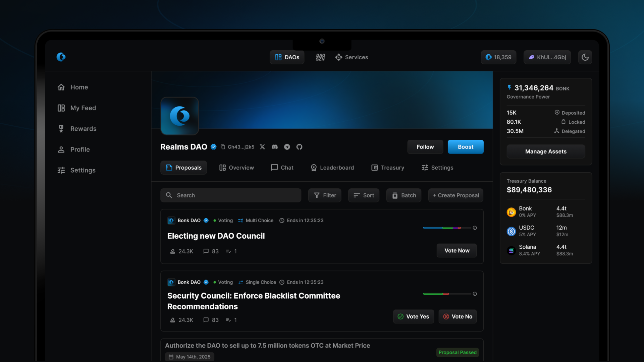Click the Batch button
Image resolution: width=644 pixels, height=362 pixels.
click(x=404, y=195)
